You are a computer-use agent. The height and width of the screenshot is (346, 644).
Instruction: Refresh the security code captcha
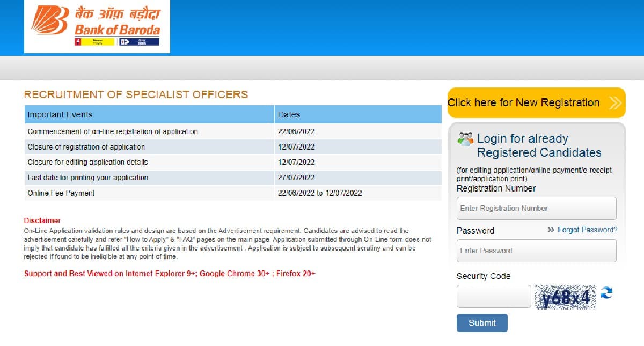coord(607,293)
